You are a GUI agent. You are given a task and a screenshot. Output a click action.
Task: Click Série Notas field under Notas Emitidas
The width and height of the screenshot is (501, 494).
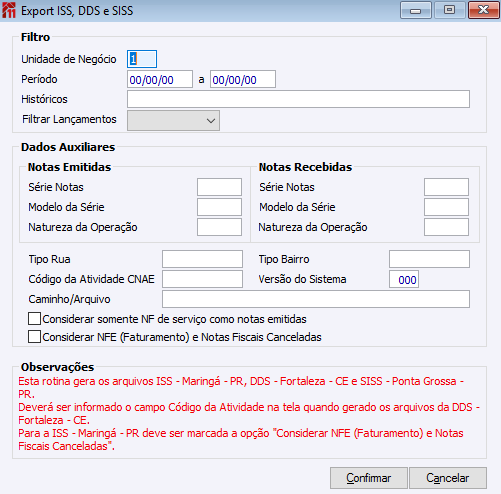219,187
